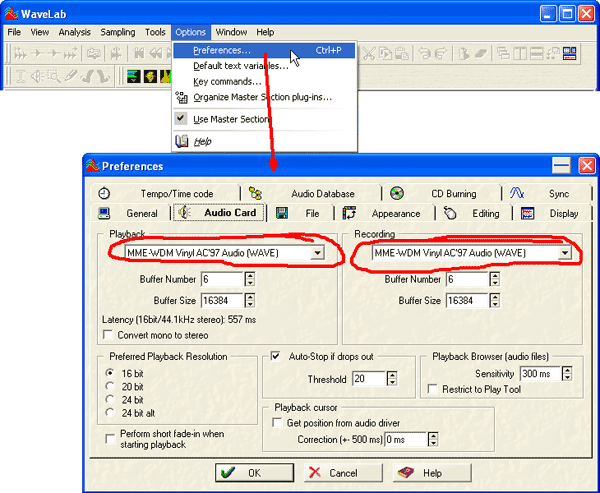
Task: Switch to the General tab
Action: pos(132,213)
